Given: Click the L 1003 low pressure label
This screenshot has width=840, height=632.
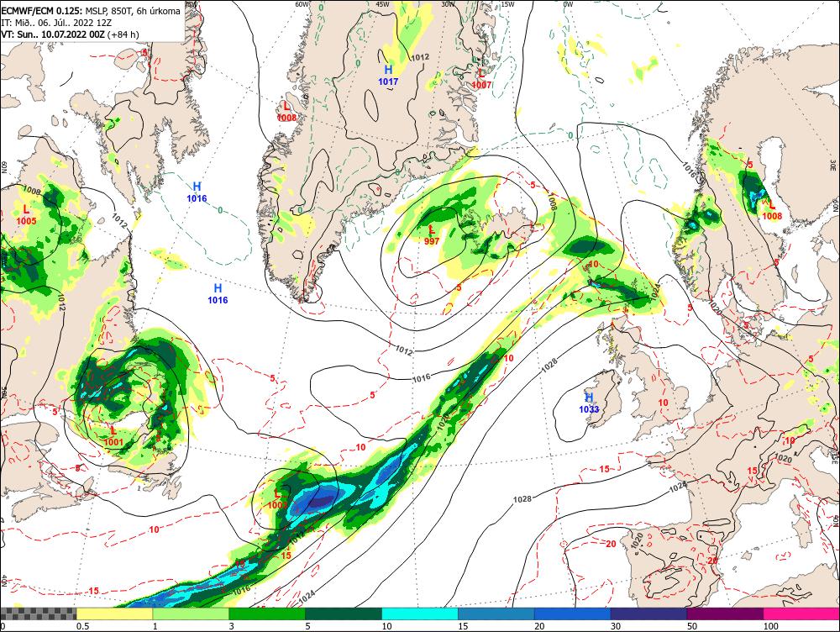Looking at the screenshot, I should tap(277, 499).
